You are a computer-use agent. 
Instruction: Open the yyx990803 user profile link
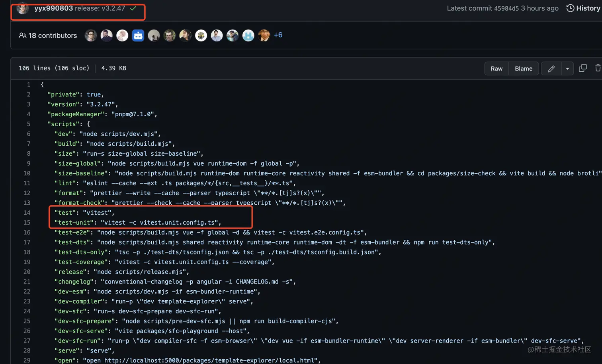[x=54, y=8]
